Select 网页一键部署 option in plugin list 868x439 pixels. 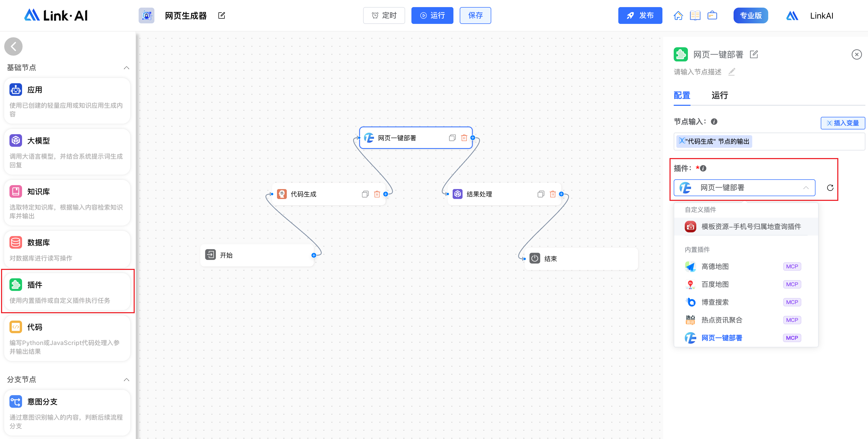click(746, 338)
